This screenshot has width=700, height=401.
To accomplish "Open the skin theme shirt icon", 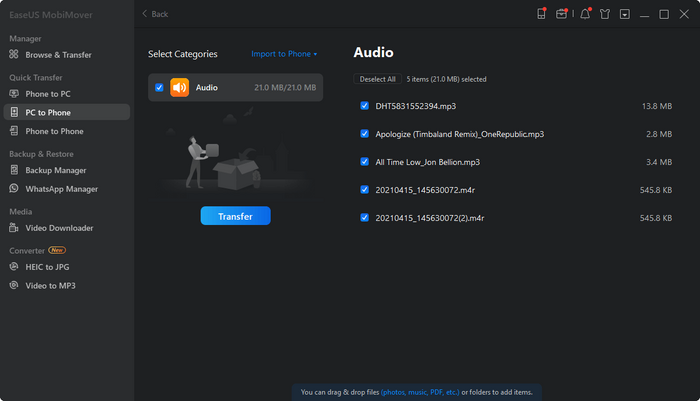I will coord(605,14).
